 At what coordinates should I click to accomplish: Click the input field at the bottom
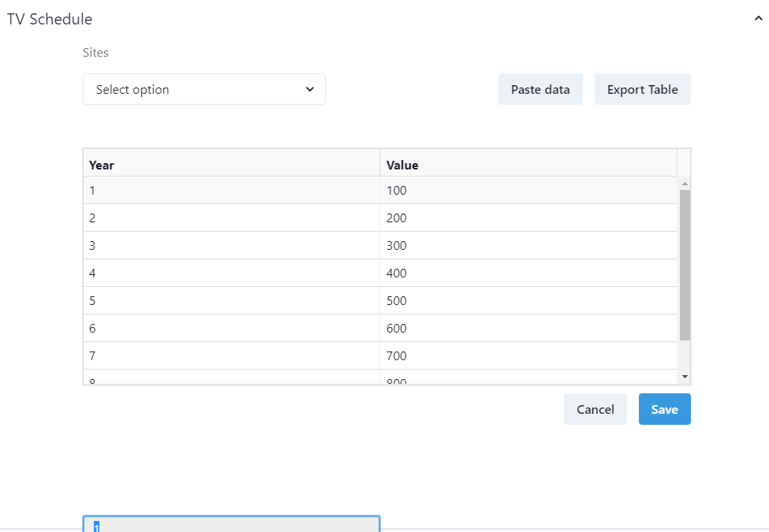click(x=230, y=523)
